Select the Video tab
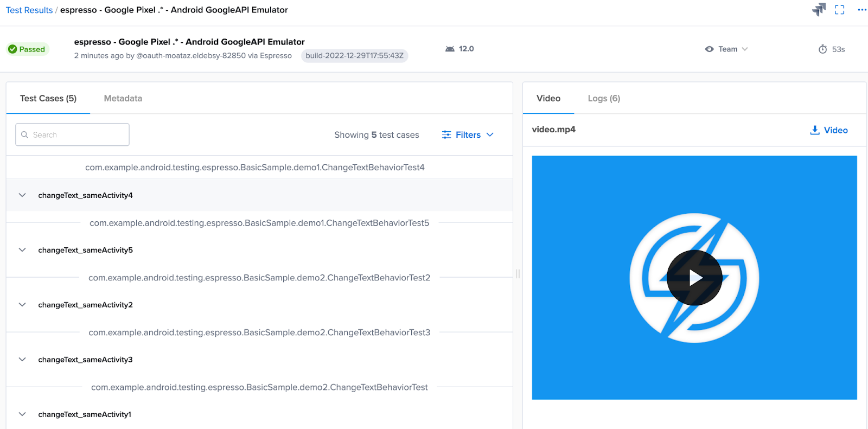Screen dimensions: 868x429 pos(548,98)
